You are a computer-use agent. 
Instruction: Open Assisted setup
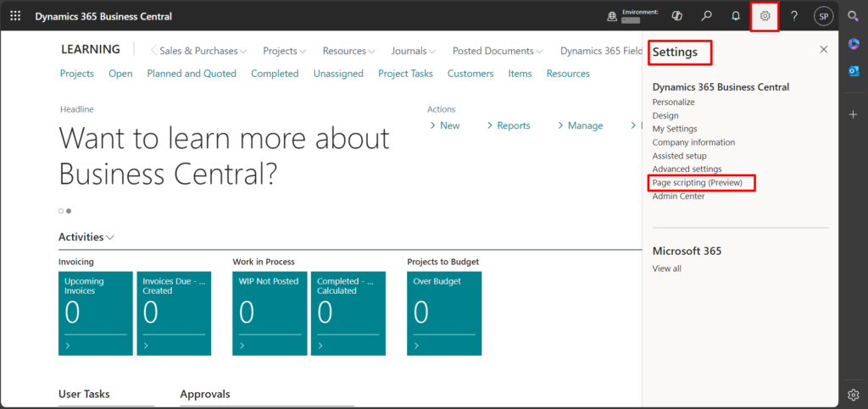(x=679, y=156)
